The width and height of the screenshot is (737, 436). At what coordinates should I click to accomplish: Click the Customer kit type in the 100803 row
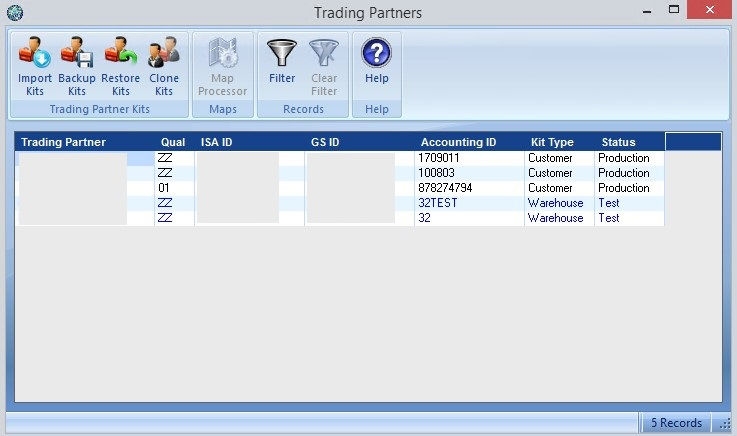[x=559, y=173]
